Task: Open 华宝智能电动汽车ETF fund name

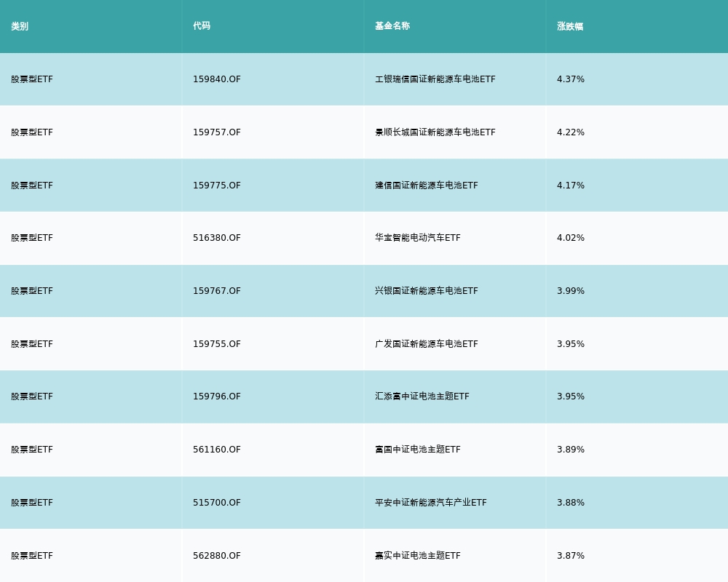Action: point(417,238)
